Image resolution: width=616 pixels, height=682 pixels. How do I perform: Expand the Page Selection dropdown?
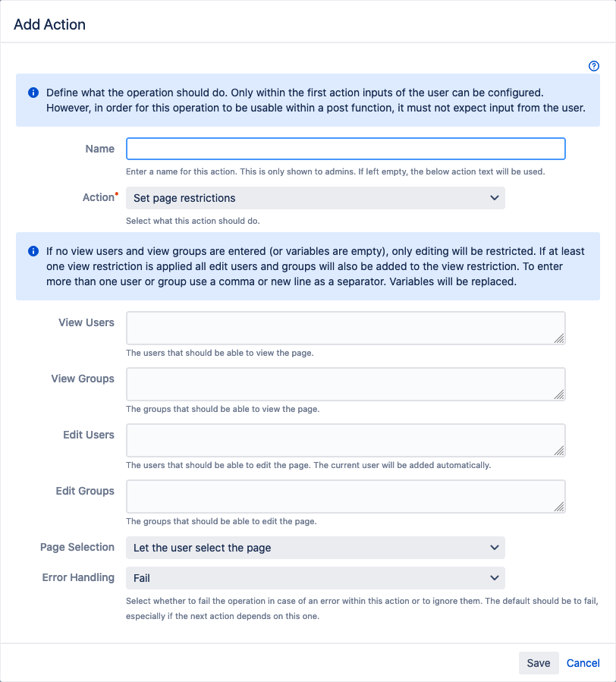click(x=315, y=547)
